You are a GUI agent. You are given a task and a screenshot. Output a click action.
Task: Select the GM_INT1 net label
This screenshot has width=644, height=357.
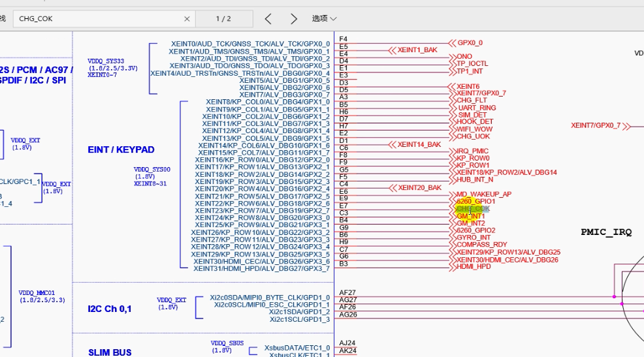point(471,216)
